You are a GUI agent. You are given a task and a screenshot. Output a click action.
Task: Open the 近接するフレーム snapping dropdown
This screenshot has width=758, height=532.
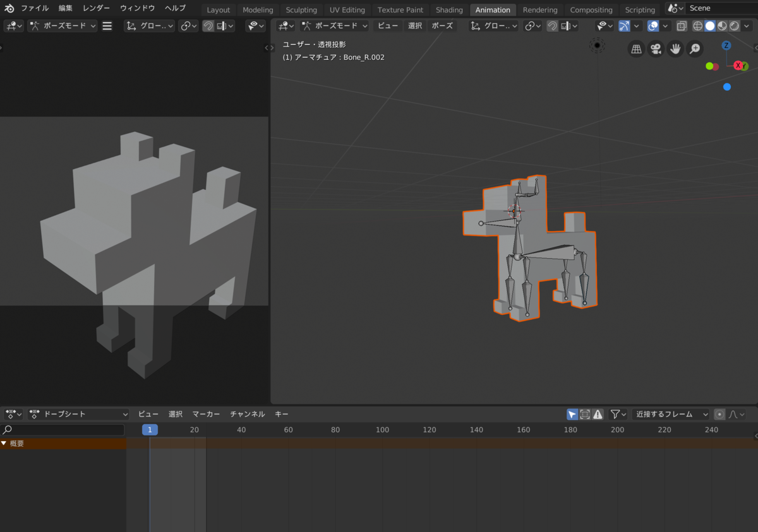tap(671, 414)
